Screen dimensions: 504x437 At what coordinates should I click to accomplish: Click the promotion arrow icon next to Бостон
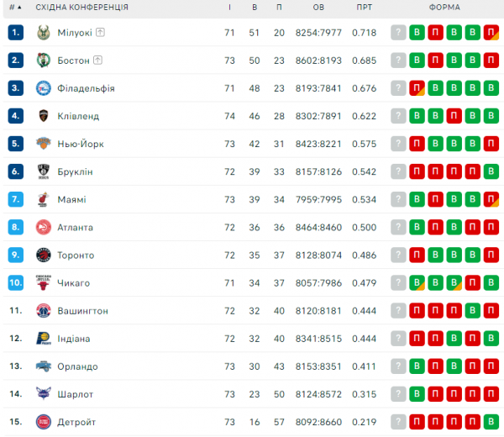[97, 61]
